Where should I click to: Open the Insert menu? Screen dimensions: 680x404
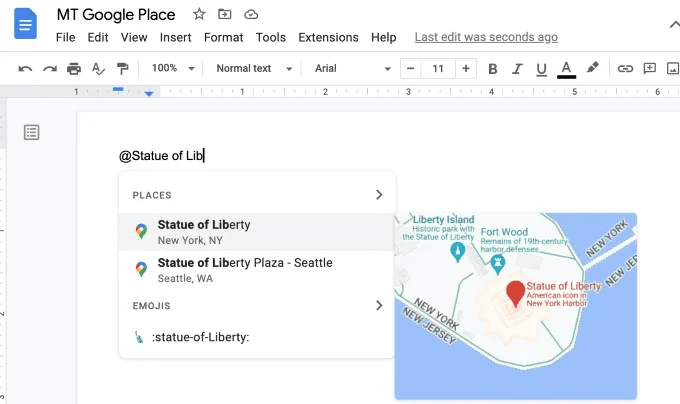pyautogui.click(x=175, y=38)
